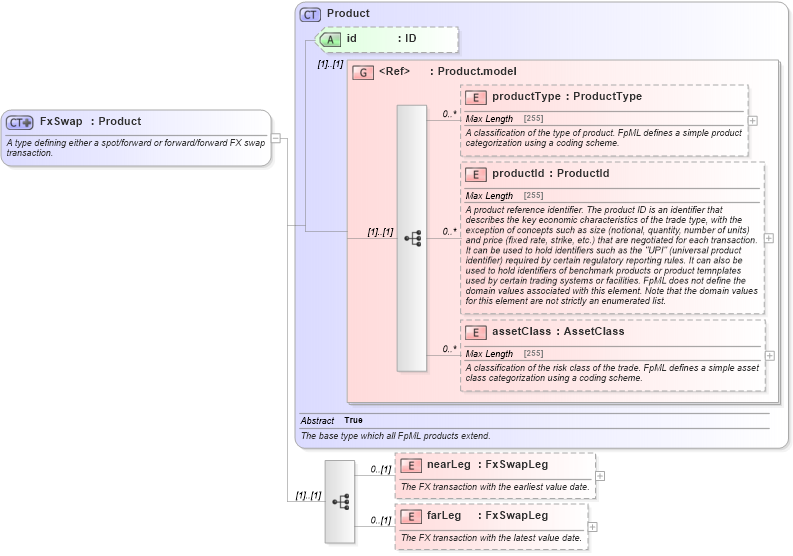Click the 'productType : ProductType' label
The image size is (793, 556).
click(x=567, y=96)
